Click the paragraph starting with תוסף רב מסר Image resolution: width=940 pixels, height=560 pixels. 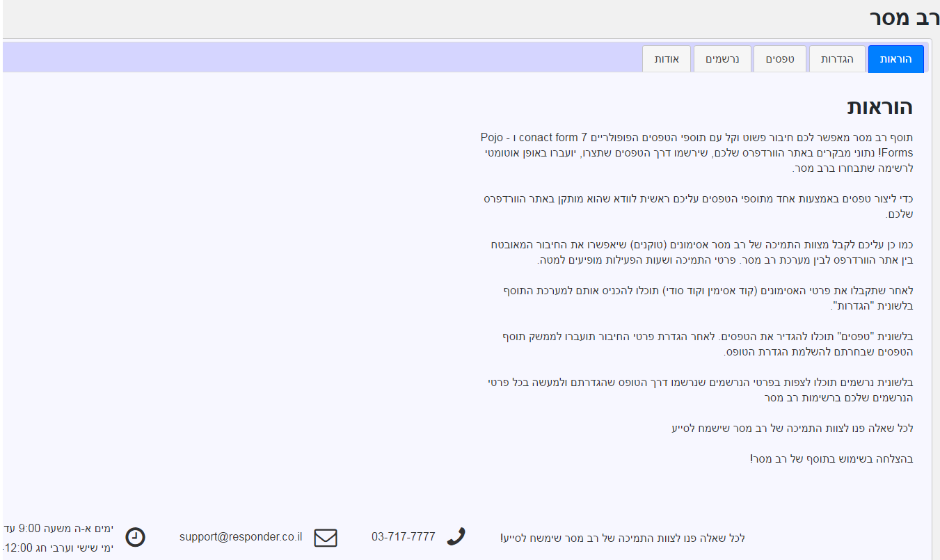[x=696, y=152]
